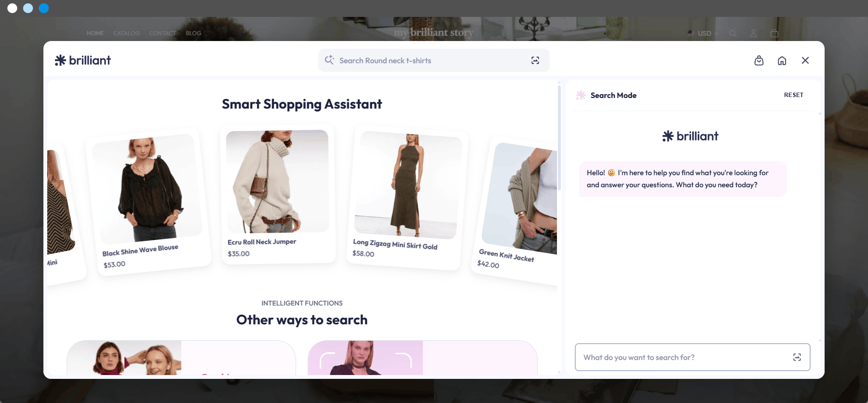
Task: Click the main panel vertical scrollbar
Action: pyautogui.click(x=559, y=138)
